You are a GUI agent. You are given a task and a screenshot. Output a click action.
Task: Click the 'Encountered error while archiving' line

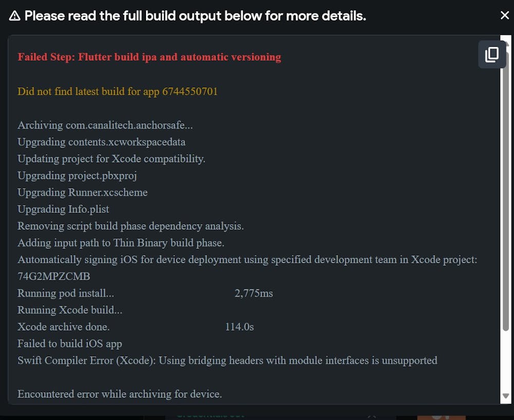(119, 394)
